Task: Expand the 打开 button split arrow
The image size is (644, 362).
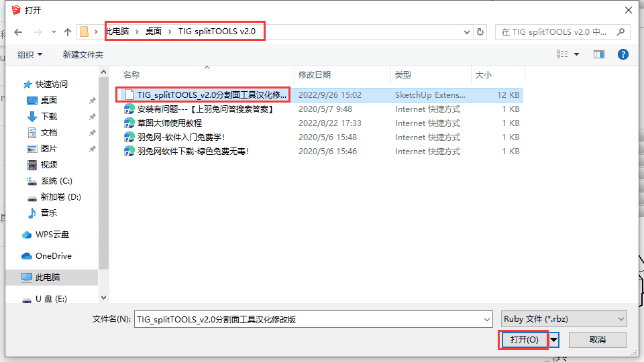Action: pyautogui.click(x=553, y=339)
